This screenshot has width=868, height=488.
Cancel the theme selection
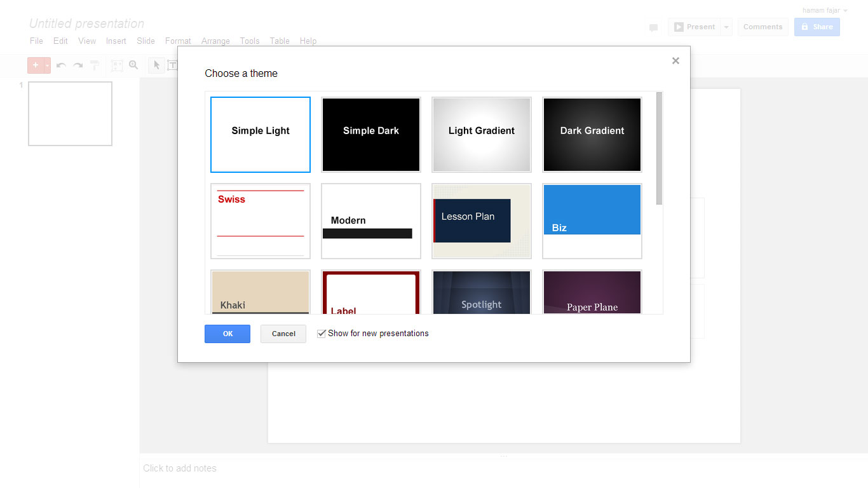(283, 334)
